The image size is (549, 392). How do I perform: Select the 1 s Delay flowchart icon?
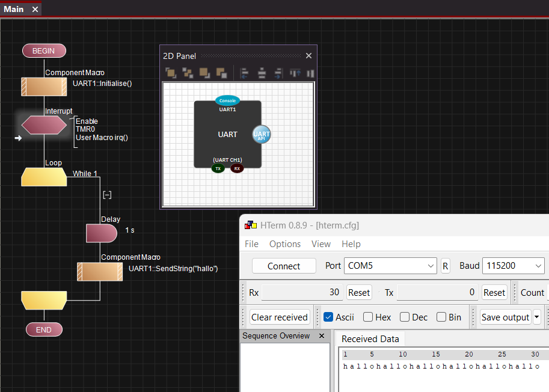click(x=101, y=233)
